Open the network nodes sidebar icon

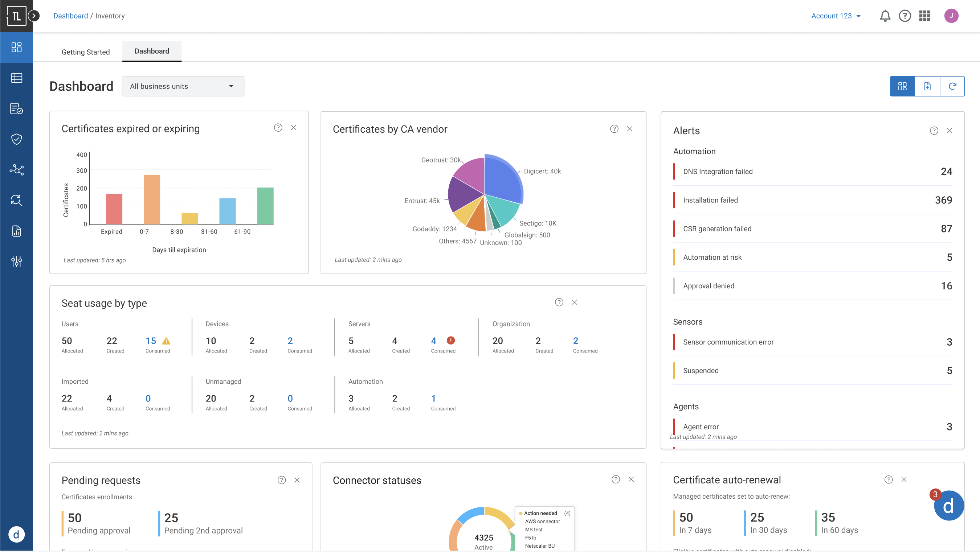pos(16,170)
